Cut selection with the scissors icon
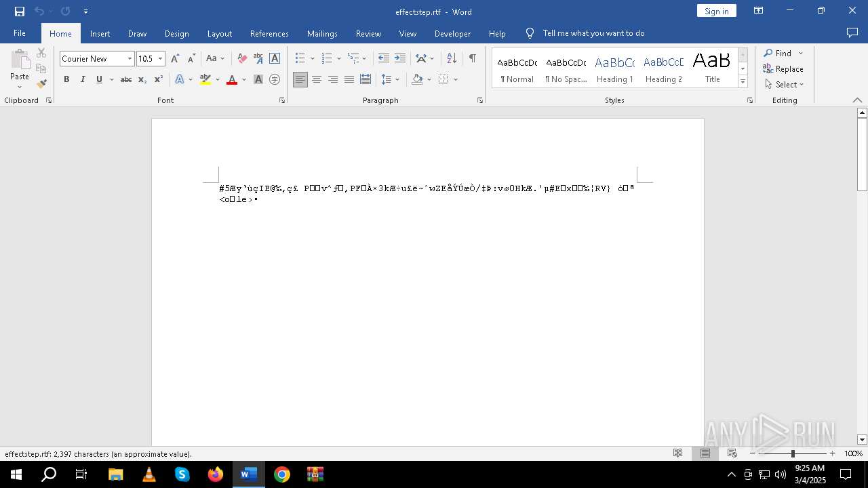Image resolution: width=868 pixels, height=488 pixels. click(41, 53)
